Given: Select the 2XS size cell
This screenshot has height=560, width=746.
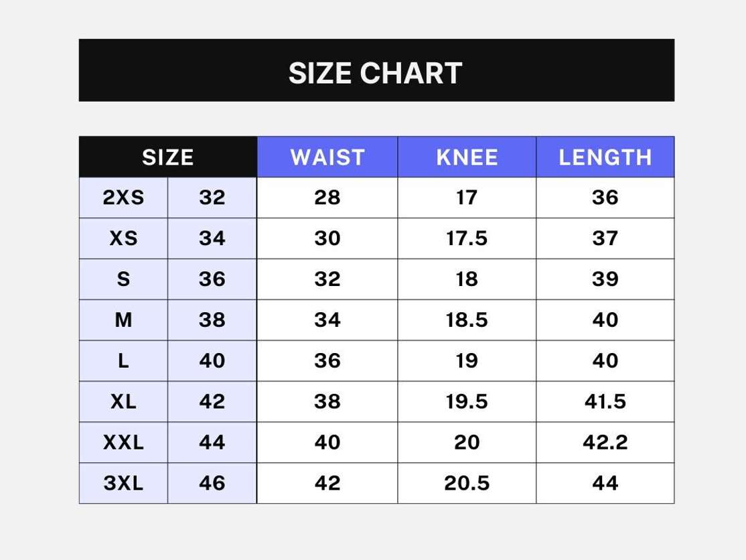Looking at the screenshot, I should (x=123, y=198).
